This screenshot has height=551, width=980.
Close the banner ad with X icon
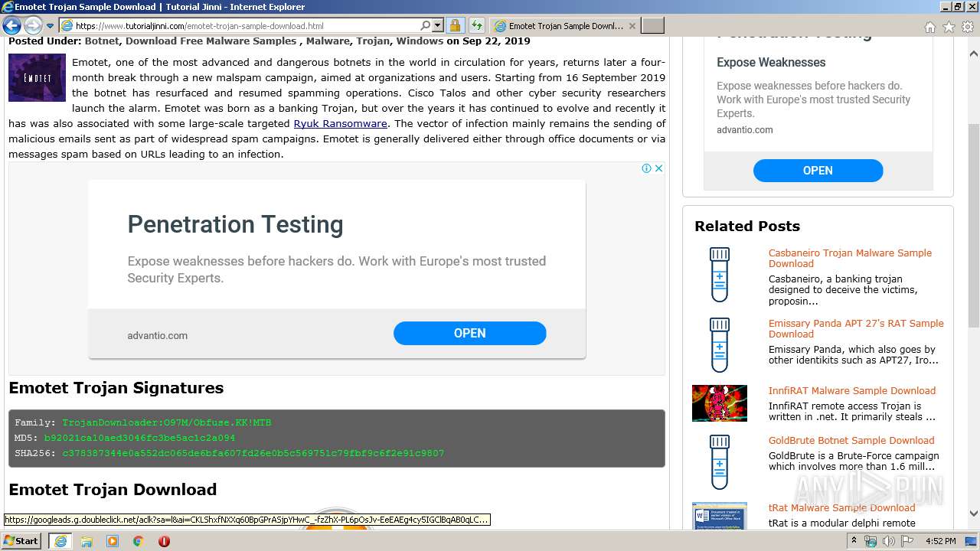click(x=658, y=168)
